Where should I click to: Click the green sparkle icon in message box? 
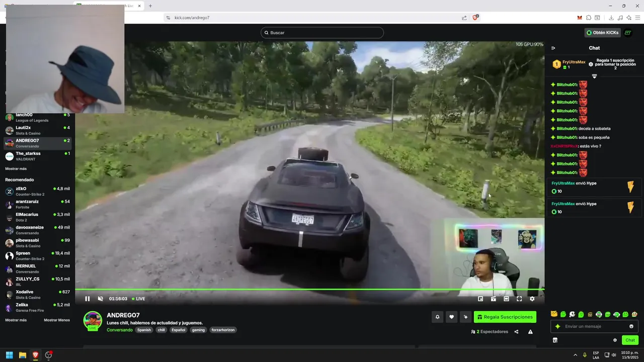coord(557,326)
